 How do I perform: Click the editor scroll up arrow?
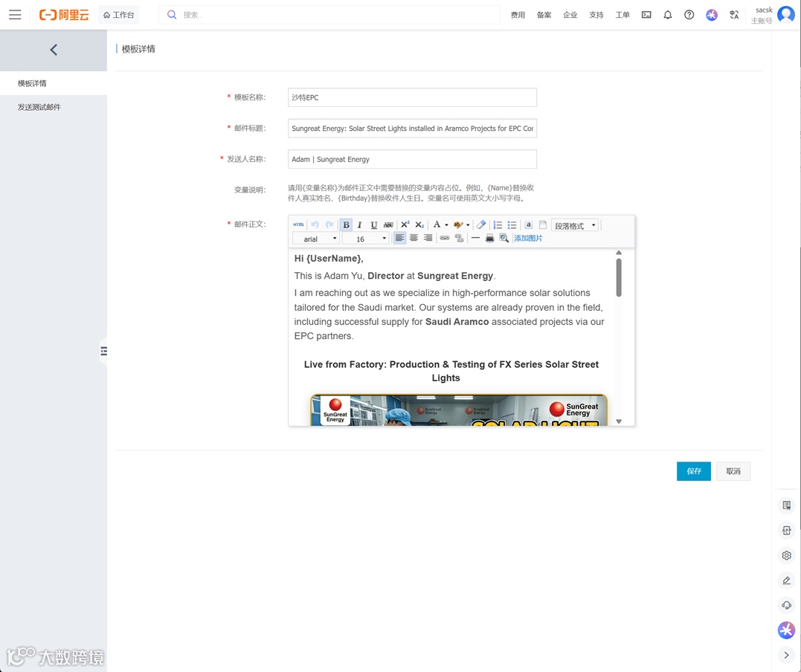pyautogui.click(x=619, y=253)
